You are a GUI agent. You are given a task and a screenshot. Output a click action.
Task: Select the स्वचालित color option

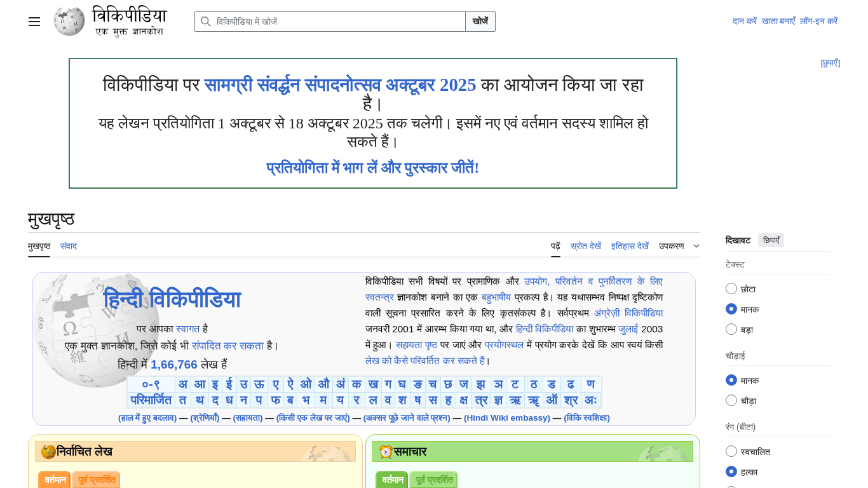click(x=731, y=451)
